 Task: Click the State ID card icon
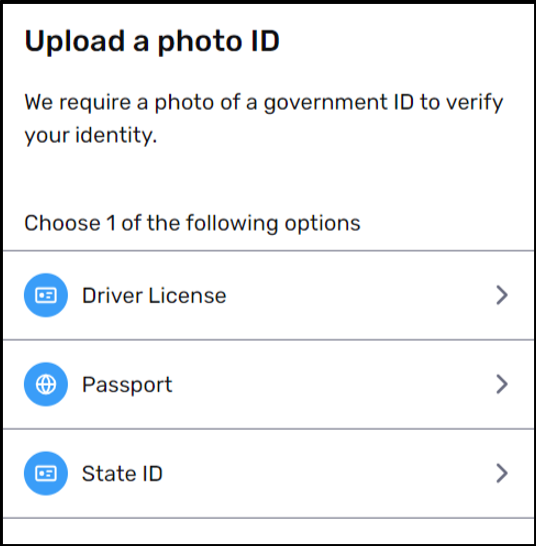pyautogui.click(x=46, y=474)
